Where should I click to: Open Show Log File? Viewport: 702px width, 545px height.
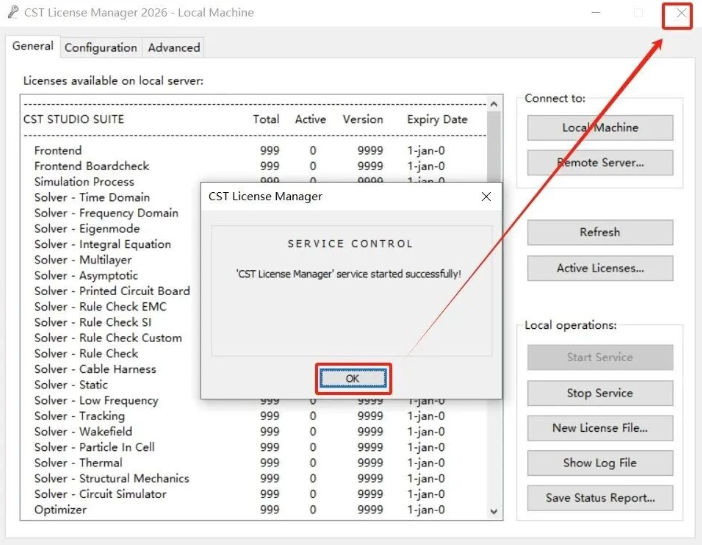coord(599,463)
